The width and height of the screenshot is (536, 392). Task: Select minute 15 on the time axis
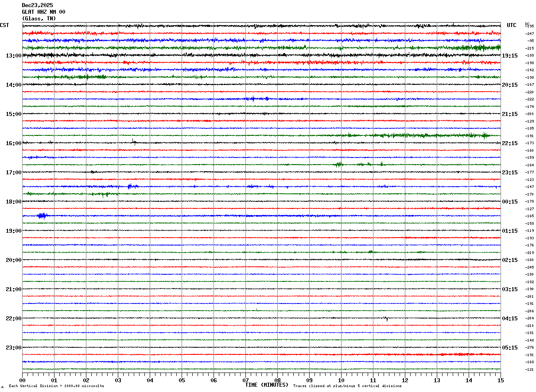click(501, 380)
